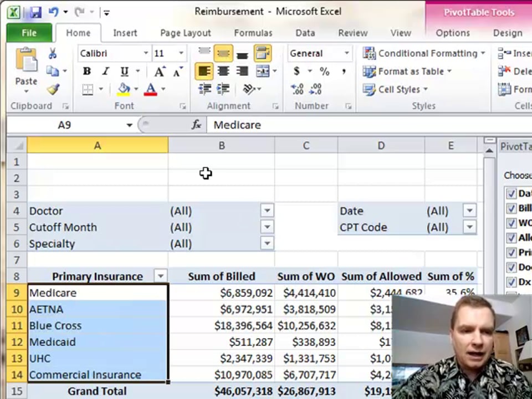532x399 pixels.
Task: Click the Paste clipboard icon
Action: pyautogui.click(x=26, y=60)
